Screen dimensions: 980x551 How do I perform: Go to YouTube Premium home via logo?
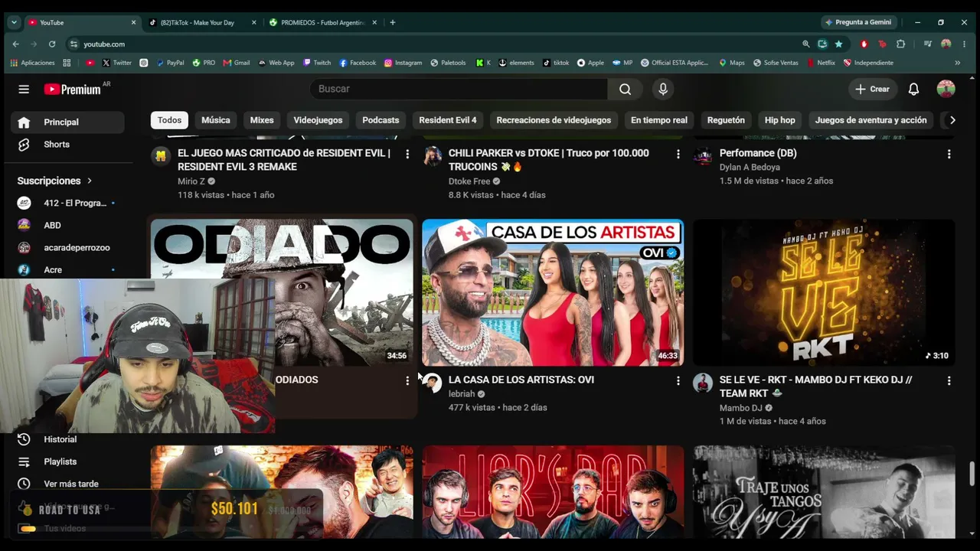tap(73, 90)
